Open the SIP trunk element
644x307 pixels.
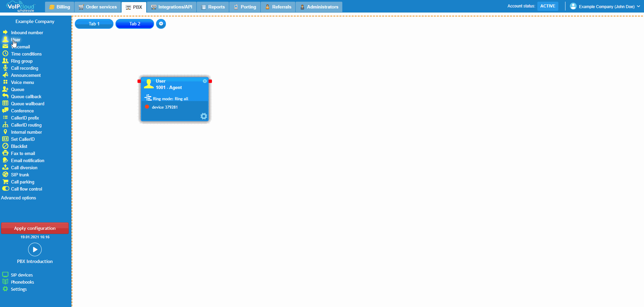(x=20, y=175)
